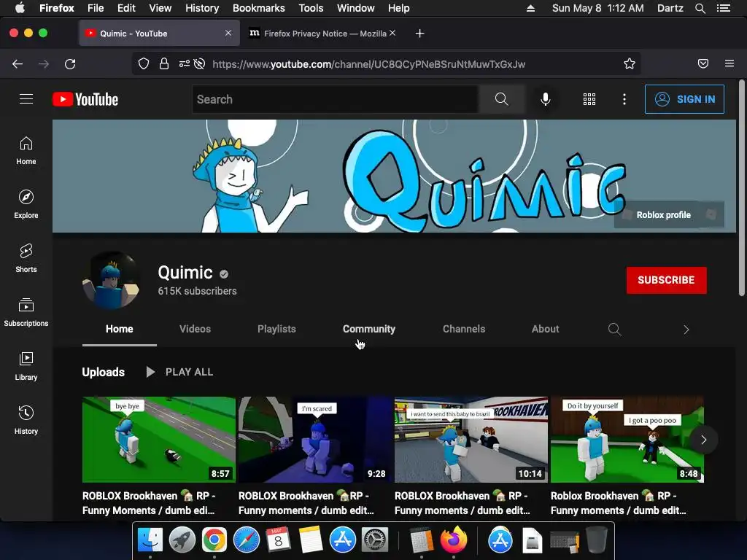
Task: Click Quimic channel avatar
Action: (112, 281)
